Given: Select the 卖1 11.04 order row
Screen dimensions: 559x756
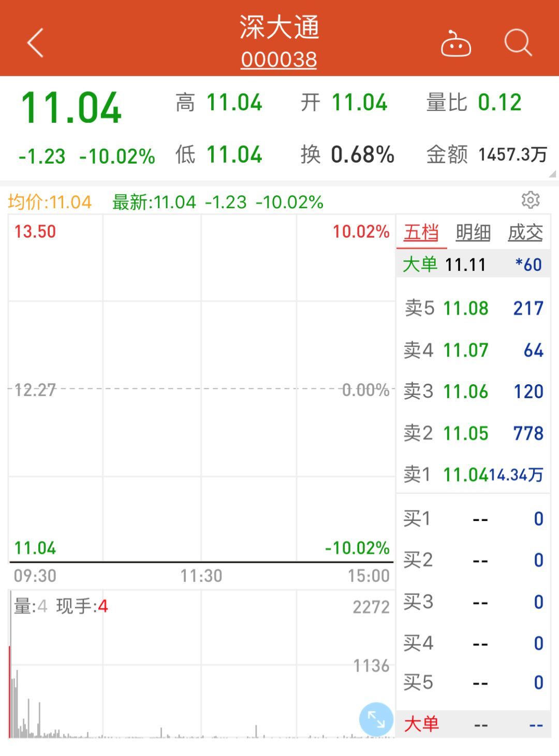Looking at the screenshot, I should pos(473,474).
